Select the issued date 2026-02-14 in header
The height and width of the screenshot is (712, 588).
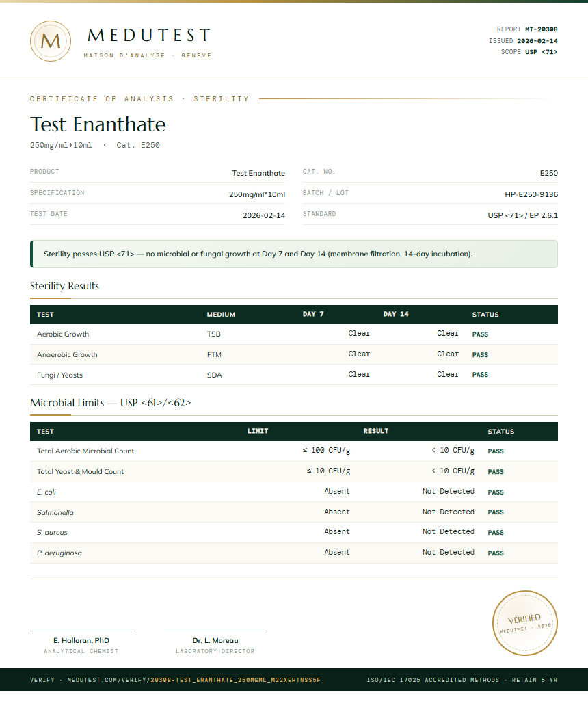537,41
